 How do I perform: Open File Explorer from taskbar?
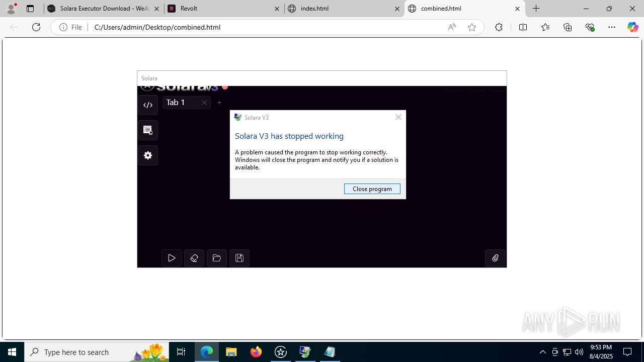(231, 352)
